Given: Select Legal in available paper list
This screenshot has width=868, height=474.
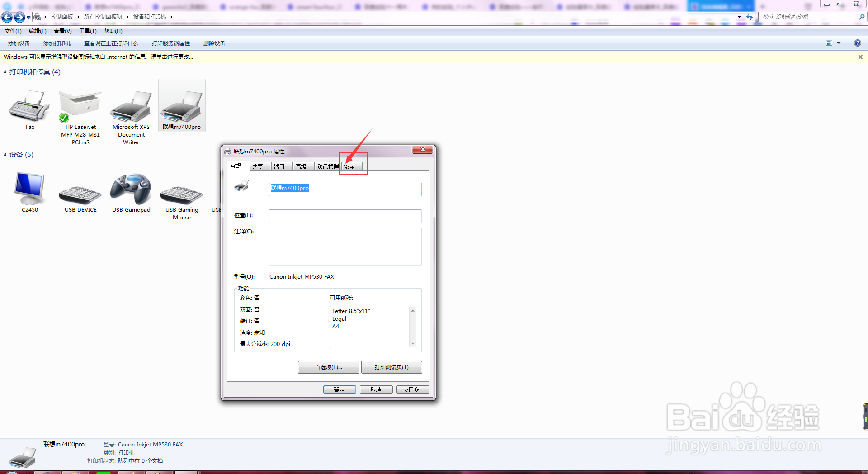Looking at the screenshot, I should point(340,319).
